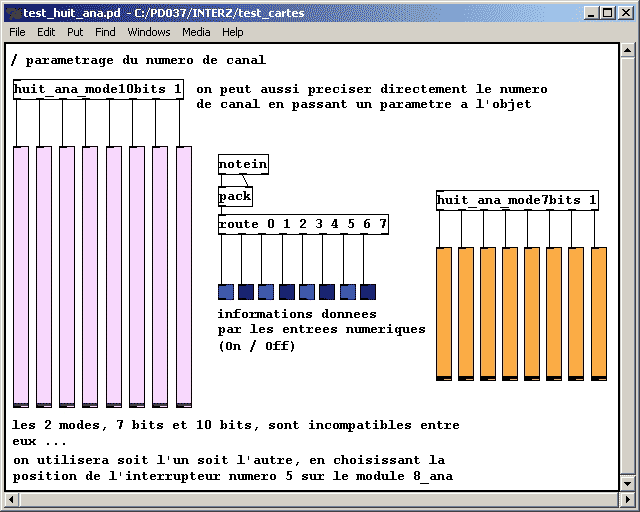
Task: Click the first blue toggle under route
Action: [226, 292]
